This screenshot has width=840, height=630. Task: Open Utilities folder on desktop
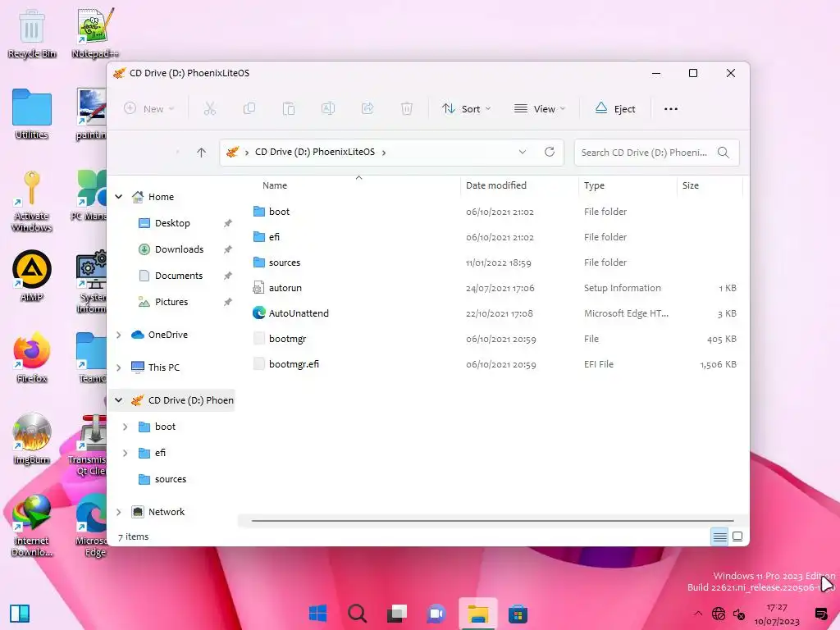(32, 114)
